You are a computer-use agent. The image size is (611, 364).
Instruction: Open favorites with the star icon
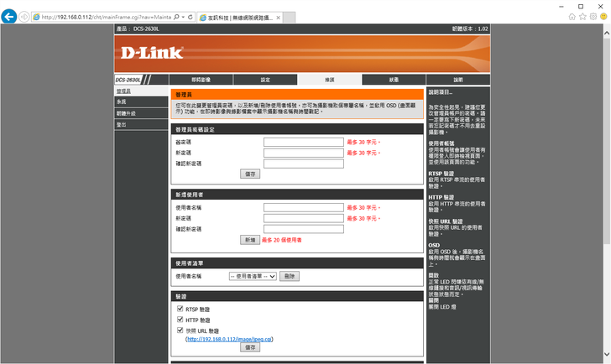pos(582,17)
